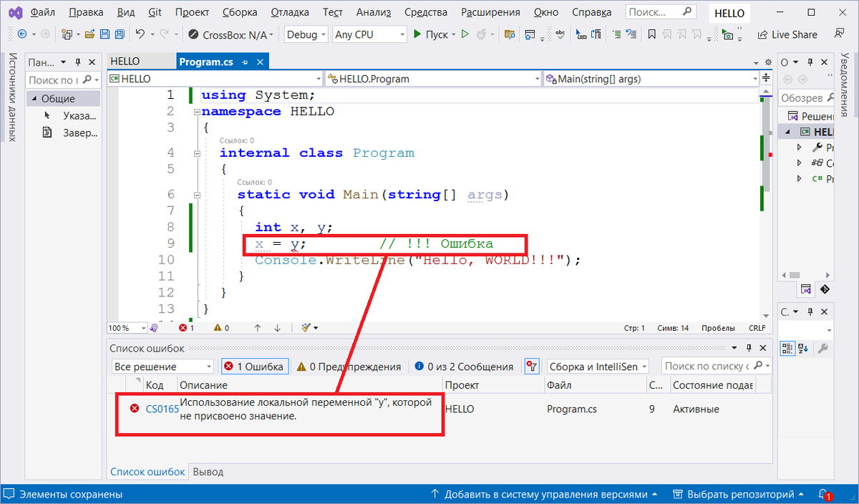Screen dimensions: 859x504
Task: Switch to the Вывод tab
Action: tap(208, 472)
